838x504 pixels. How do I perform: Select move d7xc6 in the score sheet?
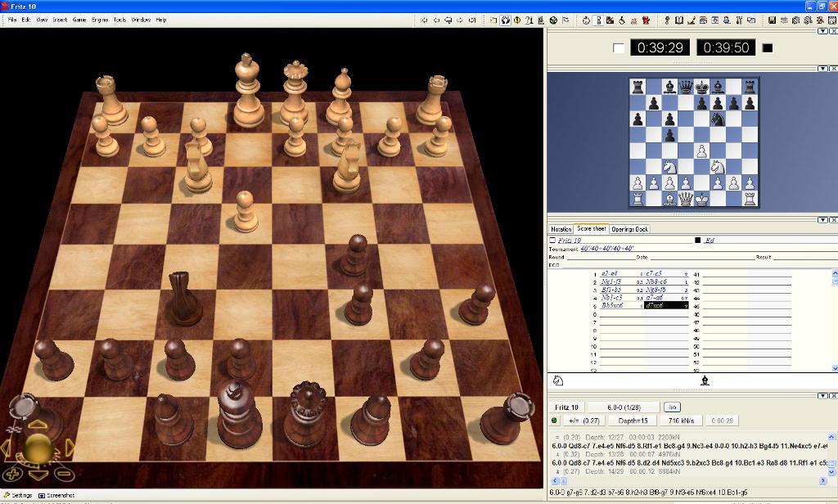(x=665, y=305)
